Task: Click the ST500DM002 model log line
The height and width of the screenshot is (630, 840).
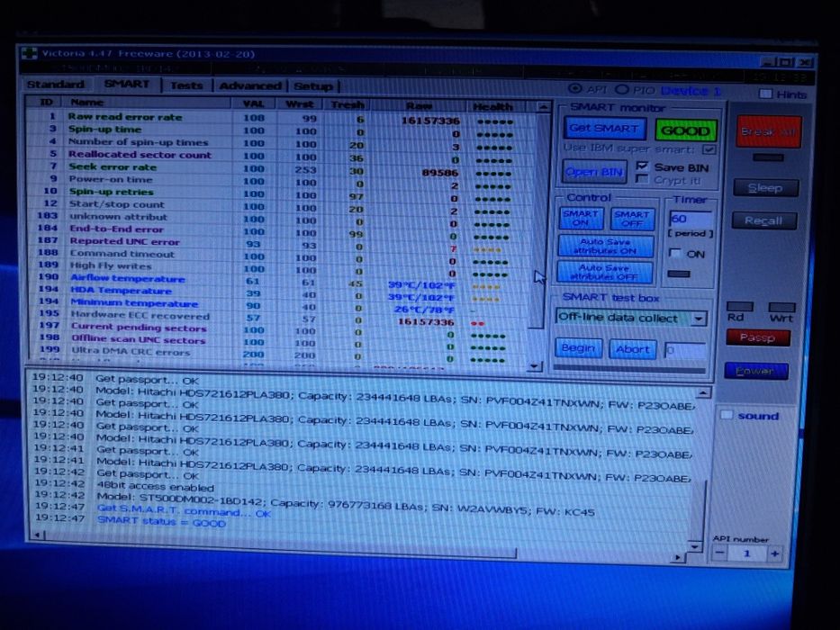Action: pyautogui.click(x=346, y=505)
